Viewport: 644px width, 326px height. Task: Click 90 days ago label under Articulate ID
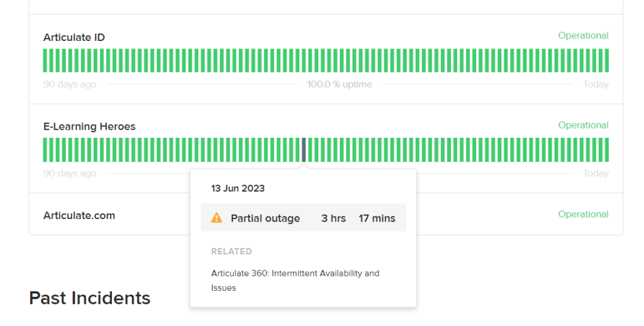click(70, 84)
